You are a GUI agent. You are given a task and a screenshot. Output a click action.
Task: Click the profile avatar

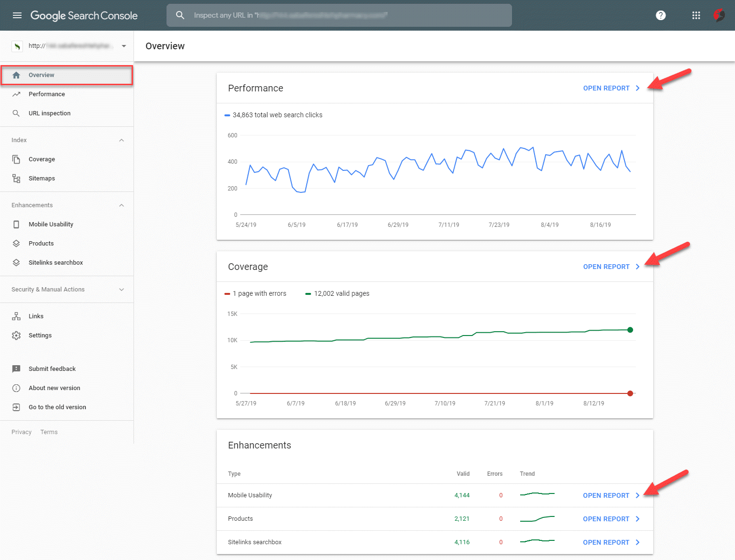pos(721,15)
